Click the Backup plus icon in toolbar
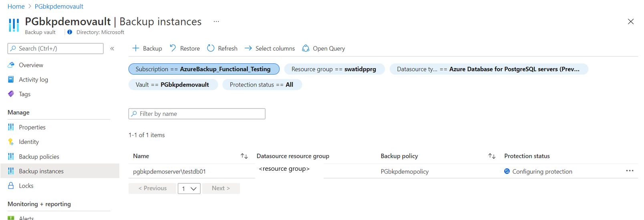644x220 pixels. point(136,48)
